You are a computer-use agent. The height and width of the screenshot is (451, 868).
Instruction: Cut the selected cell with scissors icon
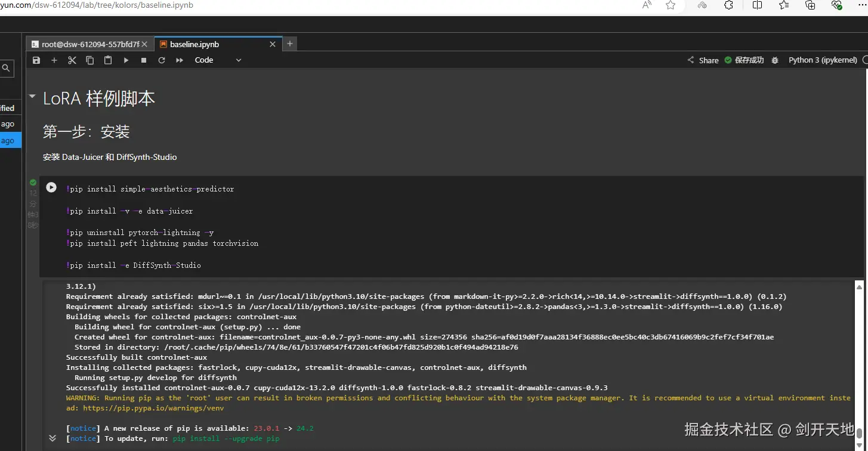pos(72,60)
